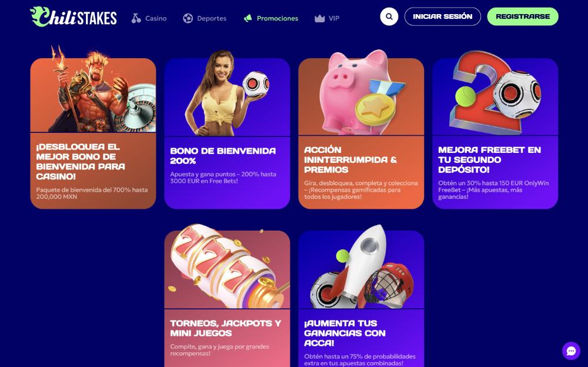
Task: Open search with the magnifier icon
Action: tap(389, 16)
